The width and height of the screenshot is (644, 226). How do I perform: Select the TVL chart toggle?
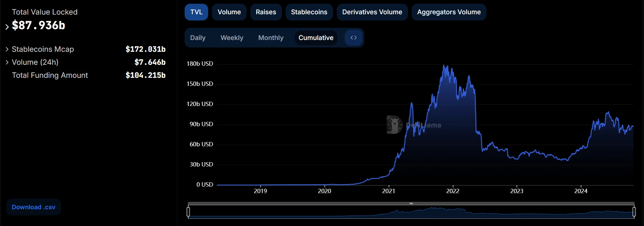pos(196,12)
